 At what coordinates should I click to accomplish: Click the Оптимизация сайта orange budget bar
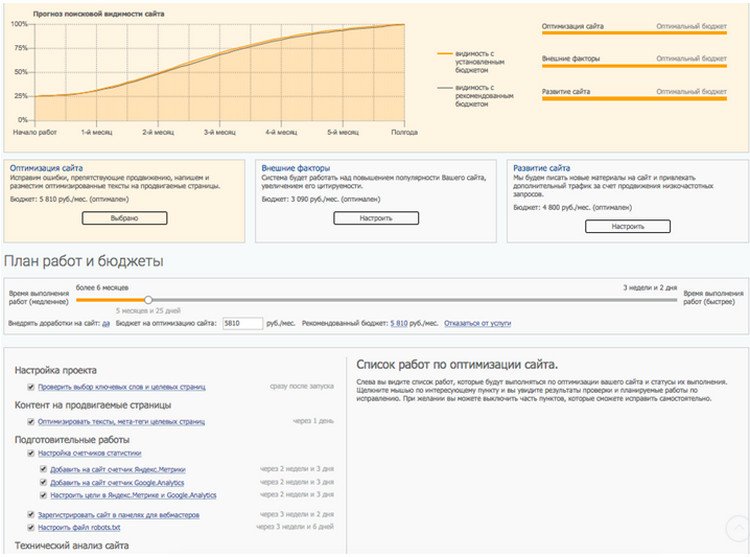pos(634,33)
